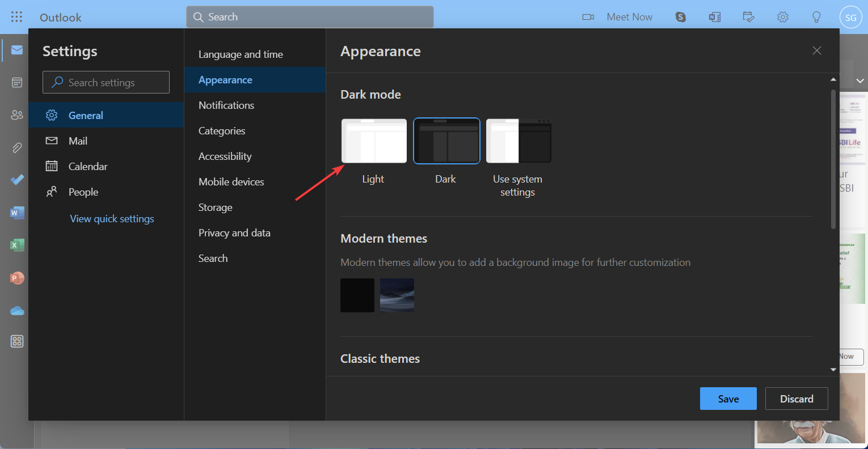Choose the Dark mode thumbnail

coord(446,141)
